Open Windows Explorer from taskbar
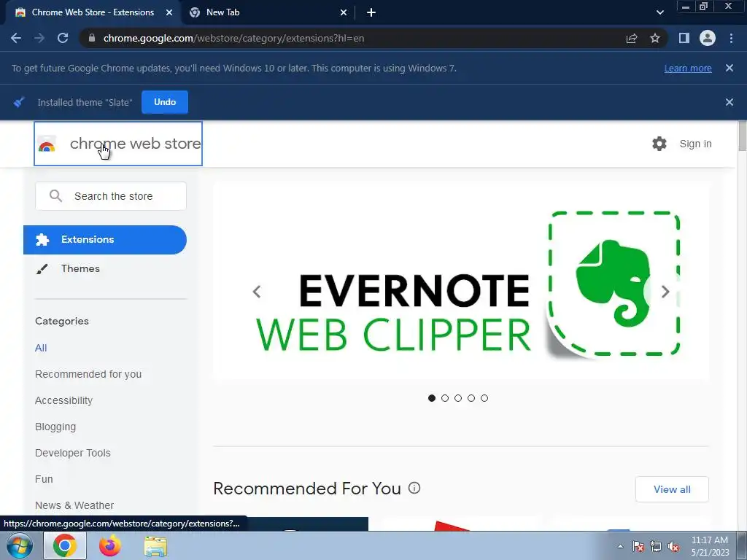Image resolution: width=747 pixels, height=560 pixels. pyautogui.click(x=155, y=546)
